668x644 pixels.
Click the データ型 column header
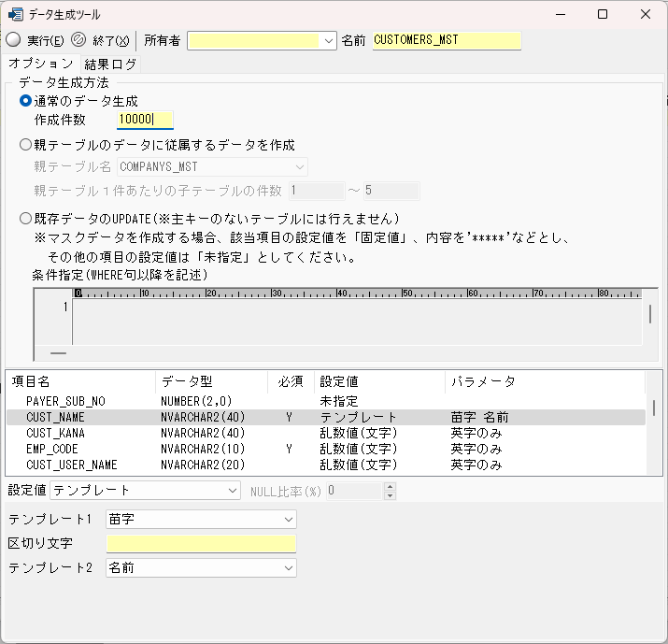212,381
